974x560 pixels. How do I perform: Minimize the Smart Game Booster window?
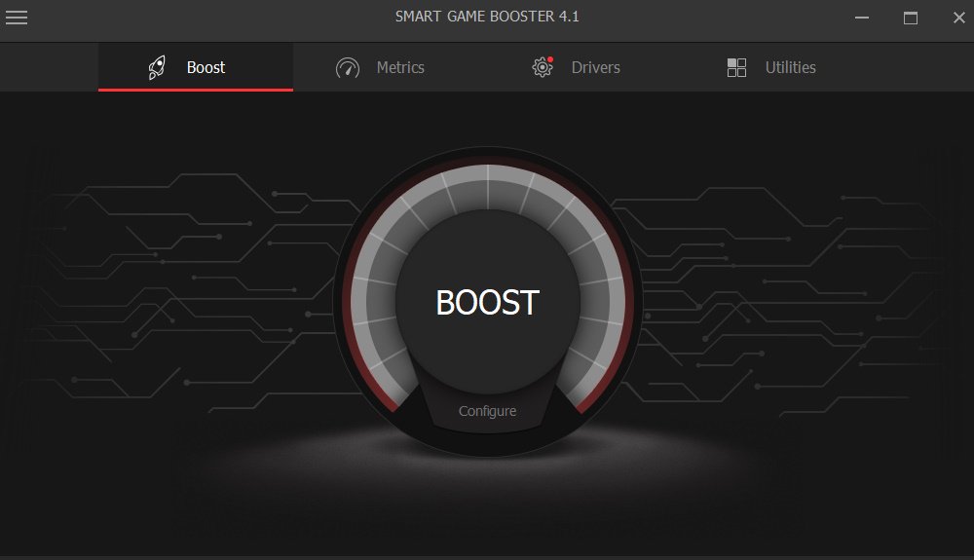(x=861, y=18)
